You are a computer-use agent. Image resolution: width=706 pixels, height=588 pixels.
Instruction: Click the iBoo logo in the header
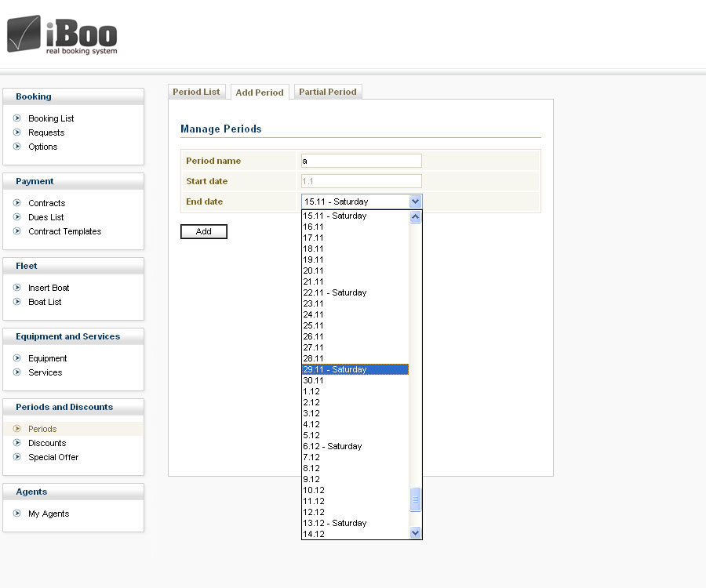tap(62, 35)
